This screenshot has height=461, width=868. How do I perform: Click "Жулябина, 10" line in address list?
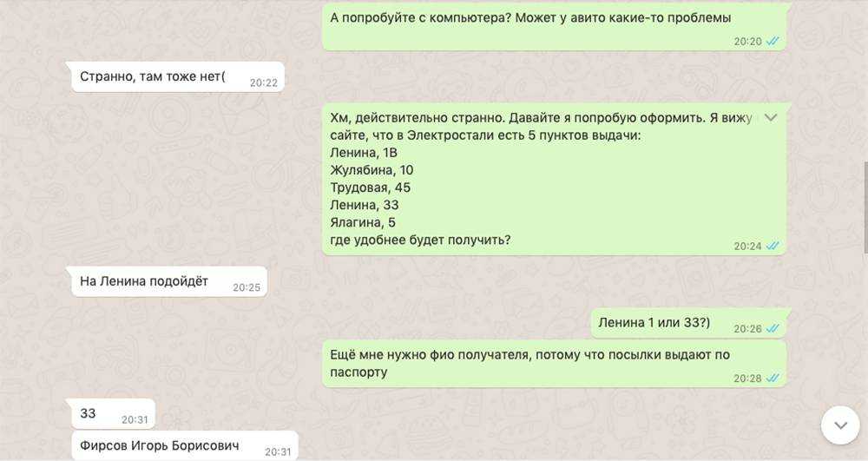(372, 170)
